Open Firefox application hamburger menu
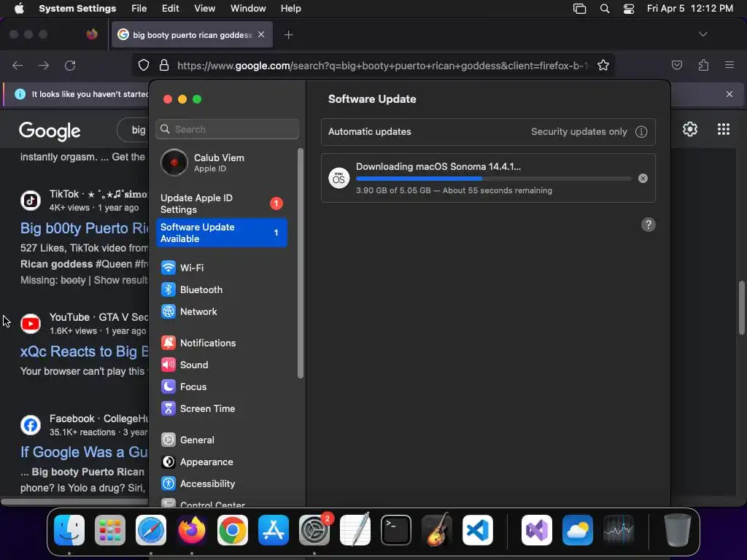The image size is (747, 560). pos(729,66)
